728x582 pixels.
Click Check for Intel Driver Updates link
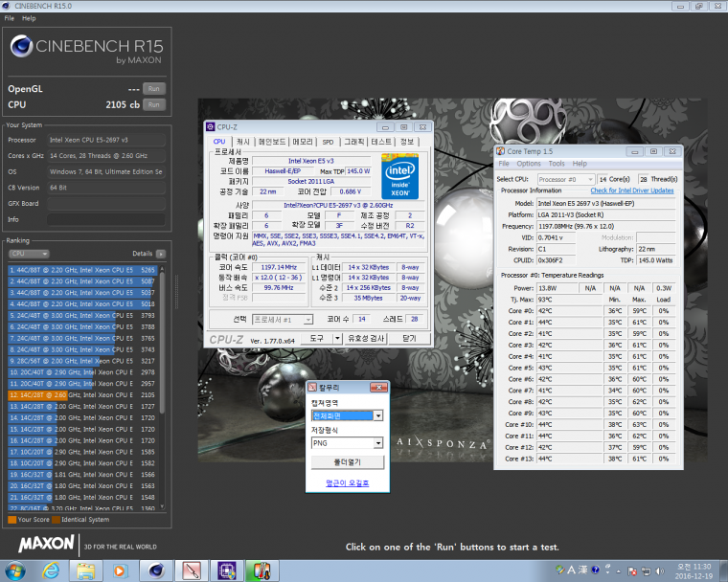(x=632, y=190)
